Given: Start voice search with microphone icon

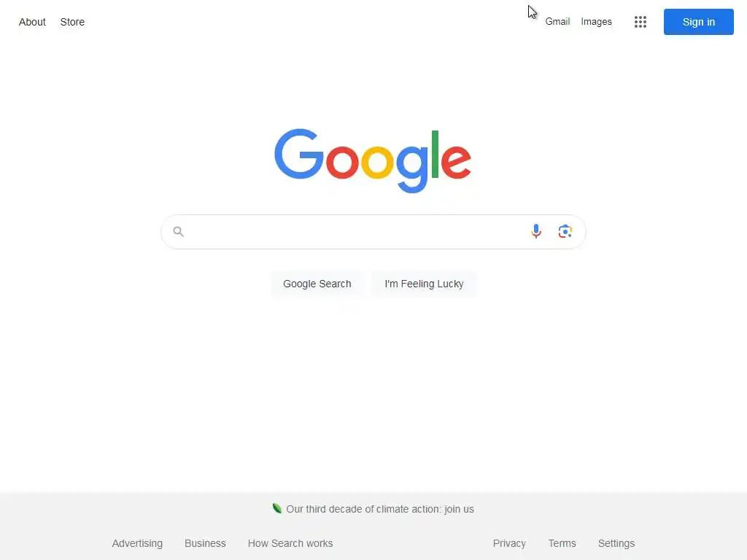Looking at the screenshot, I should pyautogui.click(x=536, y=231).
